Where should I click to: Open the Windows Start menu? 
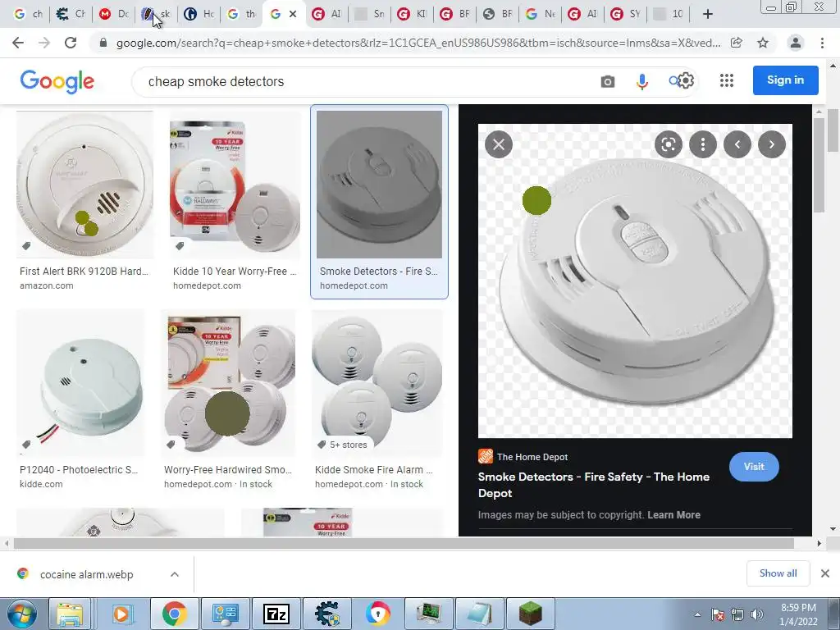tap(21, 614)
